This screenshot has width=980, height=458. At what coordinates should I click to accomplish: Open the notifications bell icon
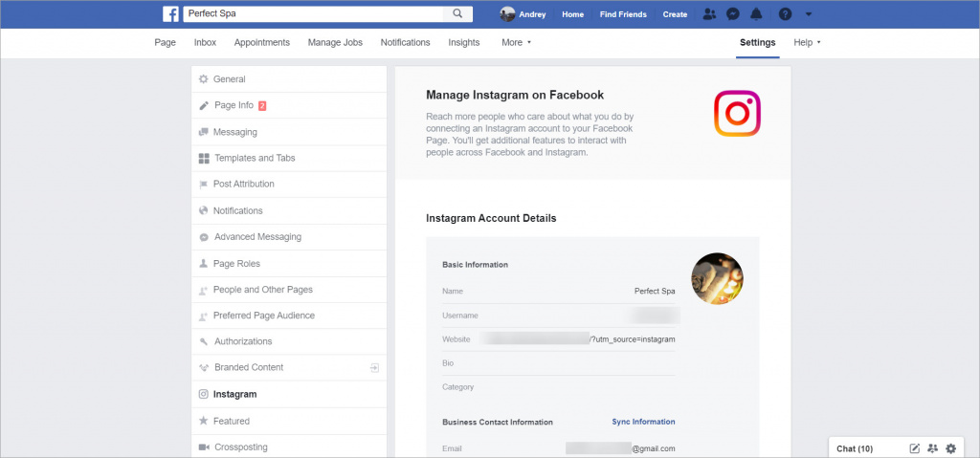click(x=756, y=13)
